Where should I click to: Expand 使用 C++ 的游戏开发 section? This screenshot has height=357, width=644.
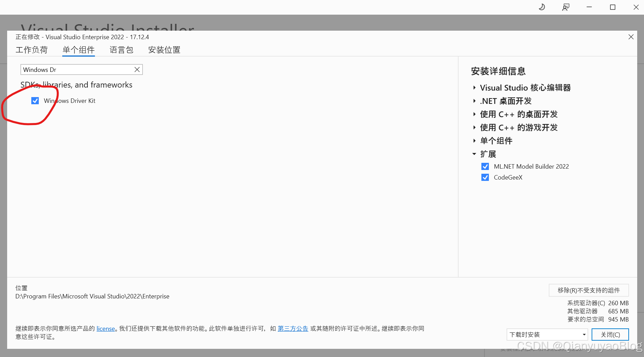(474, 127)
